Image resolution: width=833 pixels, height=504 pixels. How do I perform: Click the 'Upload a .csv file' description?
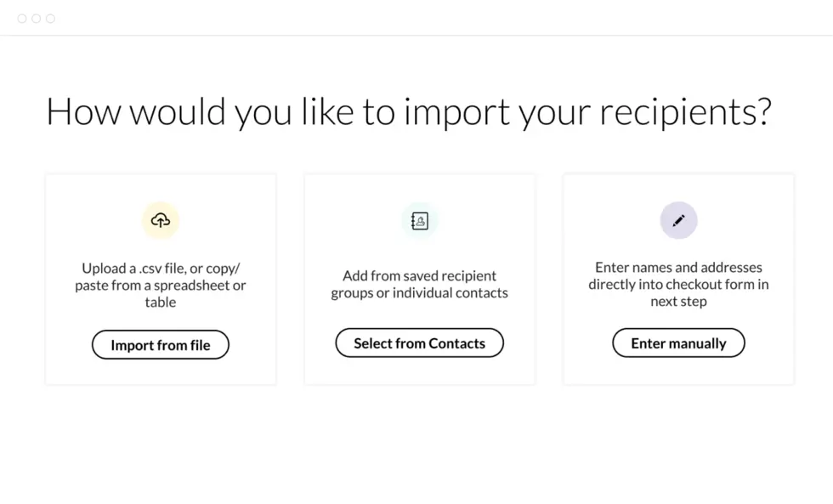pyautogui.click(x=161, y=285)
